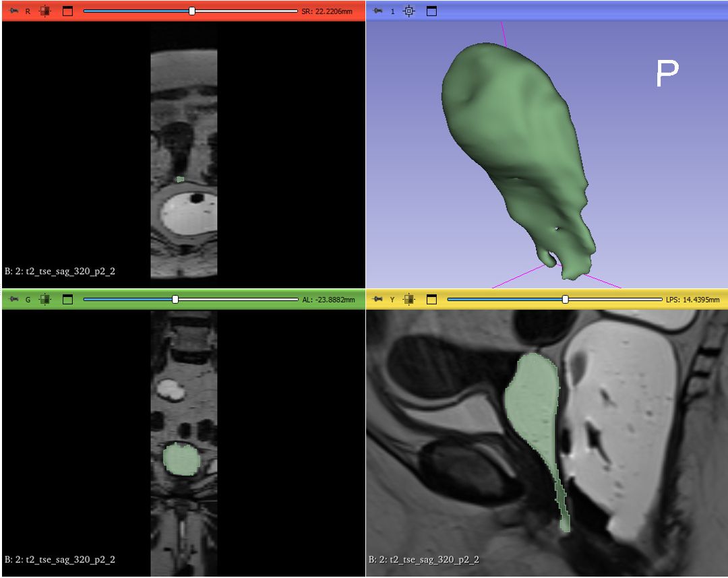The height and width of the screenshot is (578, 728).
Task: Click the pin icon in the yellow slice view
Action: point(378,300)
